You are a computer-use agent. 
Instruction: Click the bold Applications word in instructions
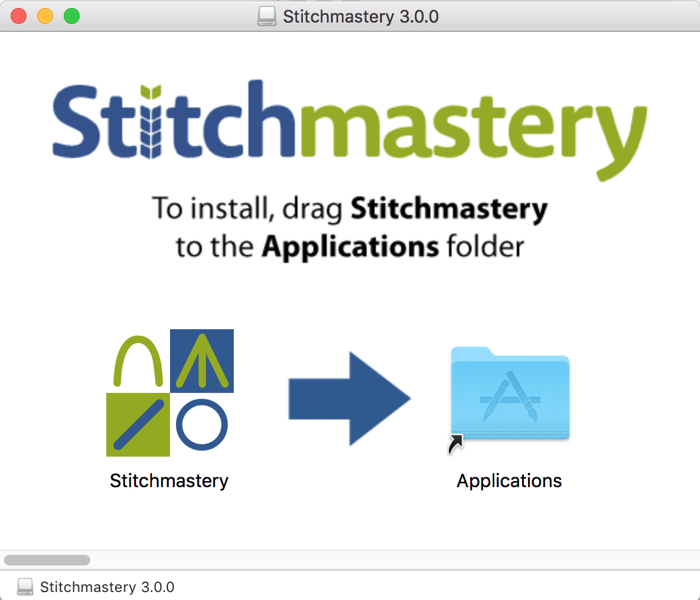(x=350, y=247)
